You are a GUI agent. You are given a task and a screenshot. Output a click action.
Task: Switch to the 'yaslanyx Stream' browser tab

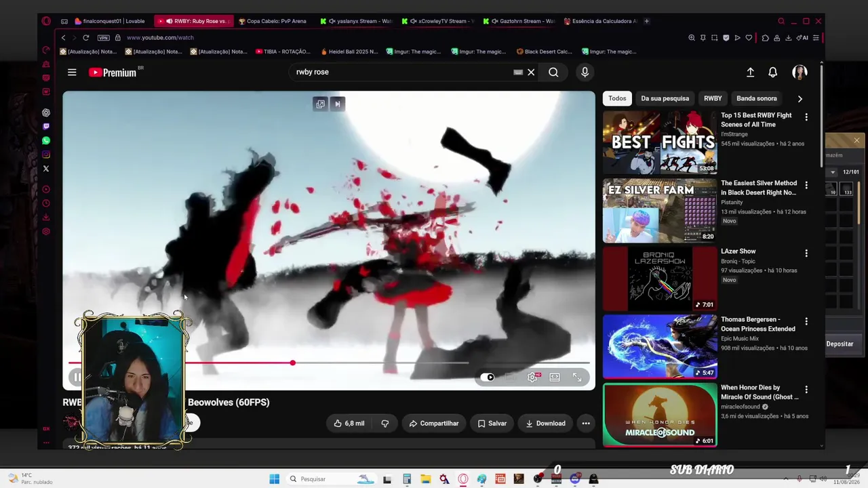point(357,21)
